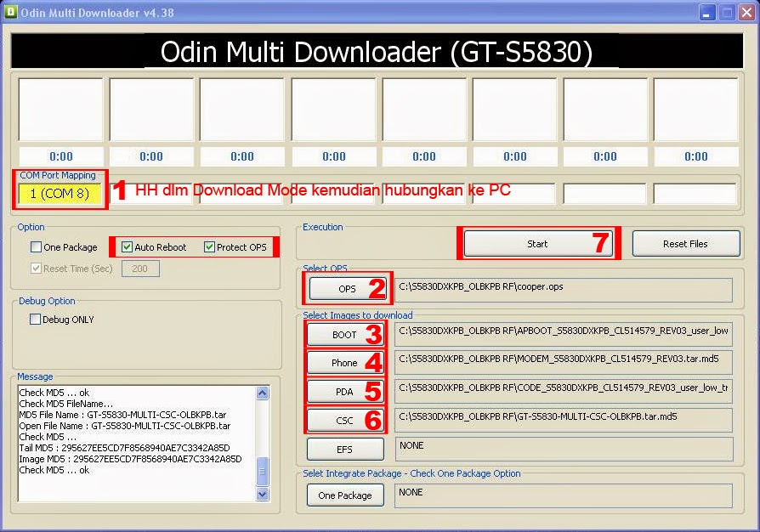
Task: Click the MODEM tar.md5 path field
Action: click(x=564, y=362)
